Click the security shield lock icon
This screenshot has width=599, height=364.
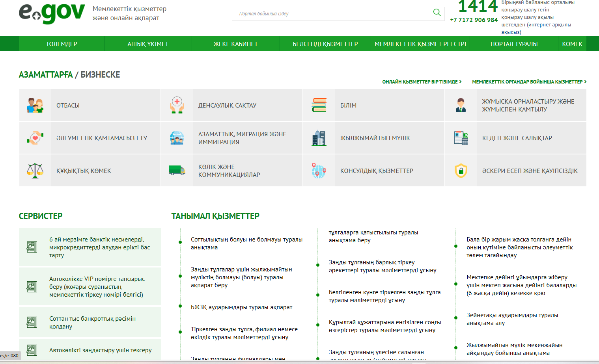tap(461, 171)
